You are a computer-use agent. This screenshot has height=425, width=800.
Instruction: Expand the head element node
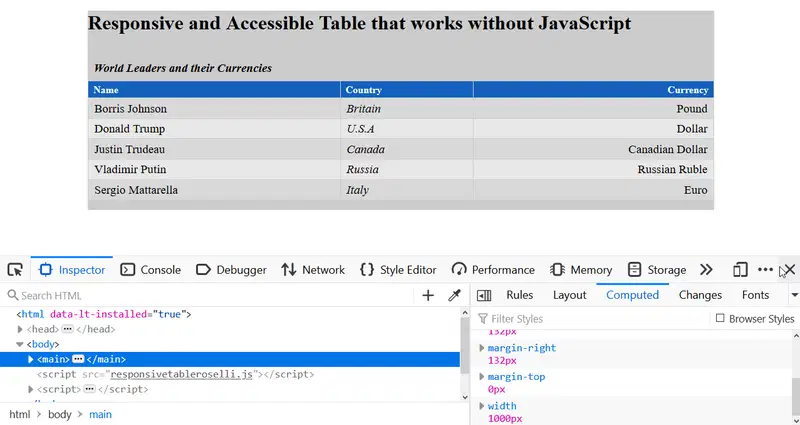[x=21, y=329]
